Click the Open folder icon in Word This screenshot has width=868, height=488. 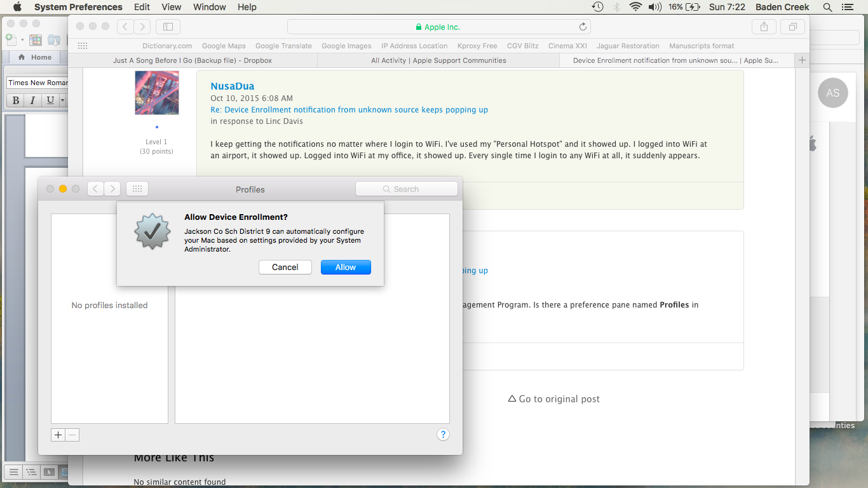point(54,39)
